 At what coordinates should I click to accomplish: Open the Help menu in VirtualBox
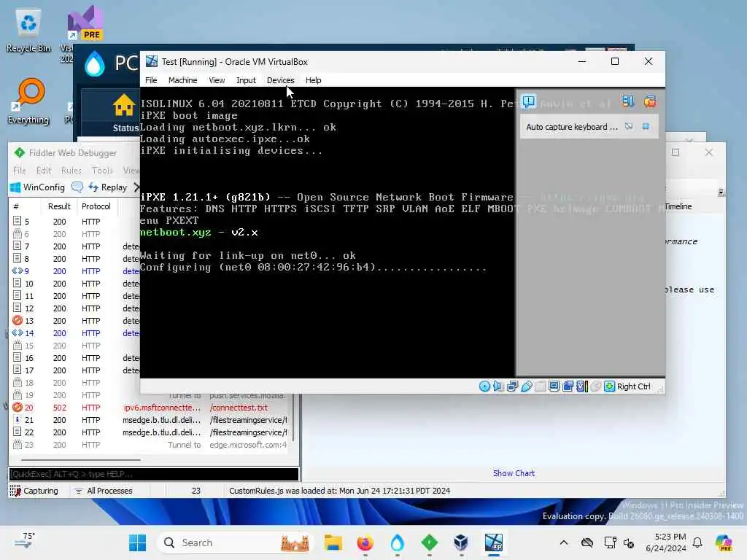pyautogui.click(x=313, y=80)
